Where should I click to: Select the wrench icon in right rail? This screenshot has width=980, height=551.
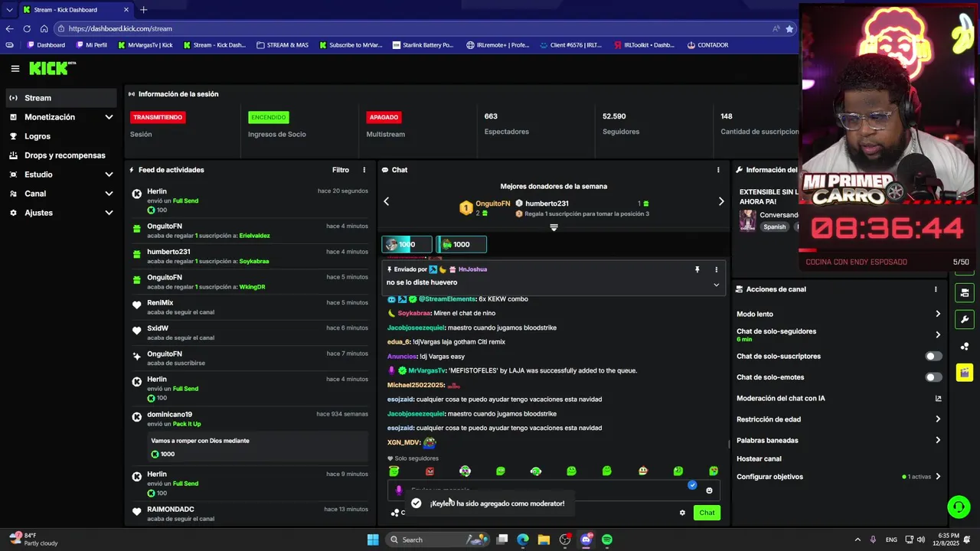tap(965, 319)
